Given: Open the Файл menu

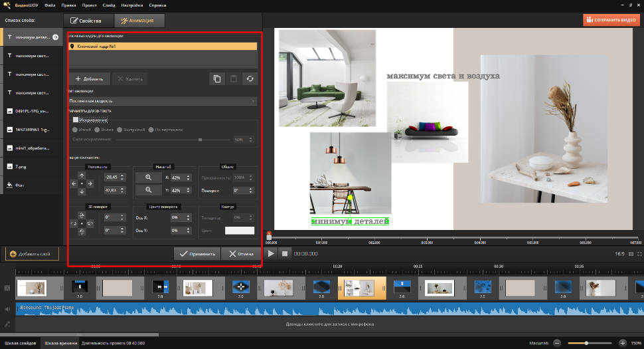Looking at the screenshot, I should (x=50, y=5).
